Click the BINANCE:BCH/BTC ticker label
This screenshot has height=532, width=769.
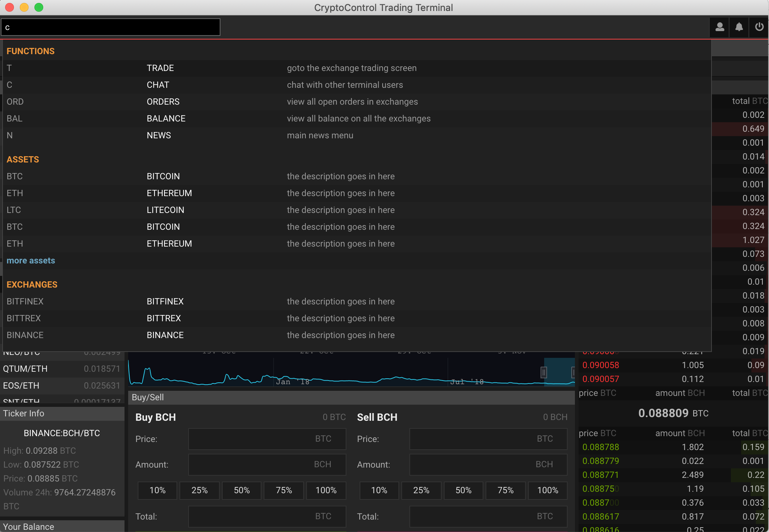(x=62, y=433)
